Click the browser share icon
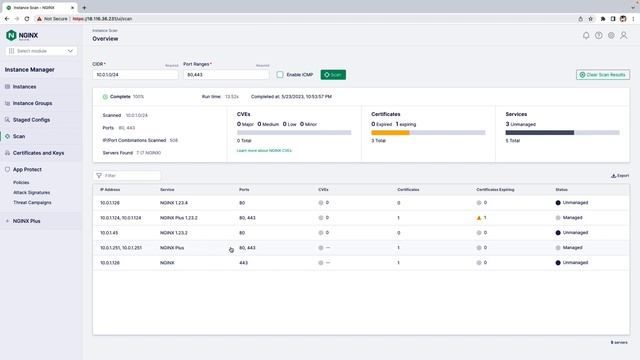 point(580,19)
